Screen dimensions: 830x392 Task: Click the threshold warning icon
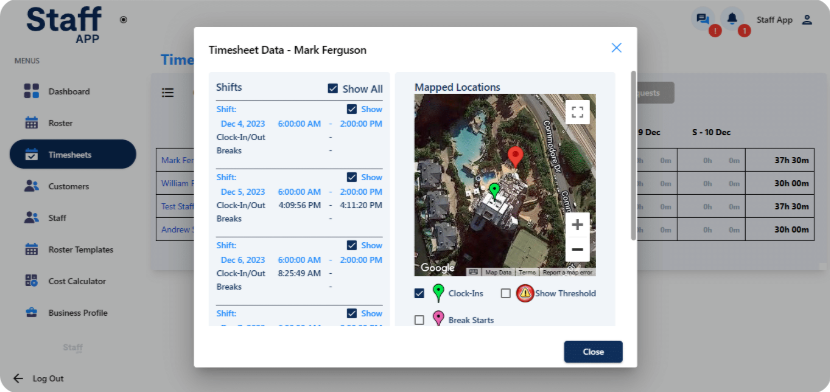(x=525, y=293)
